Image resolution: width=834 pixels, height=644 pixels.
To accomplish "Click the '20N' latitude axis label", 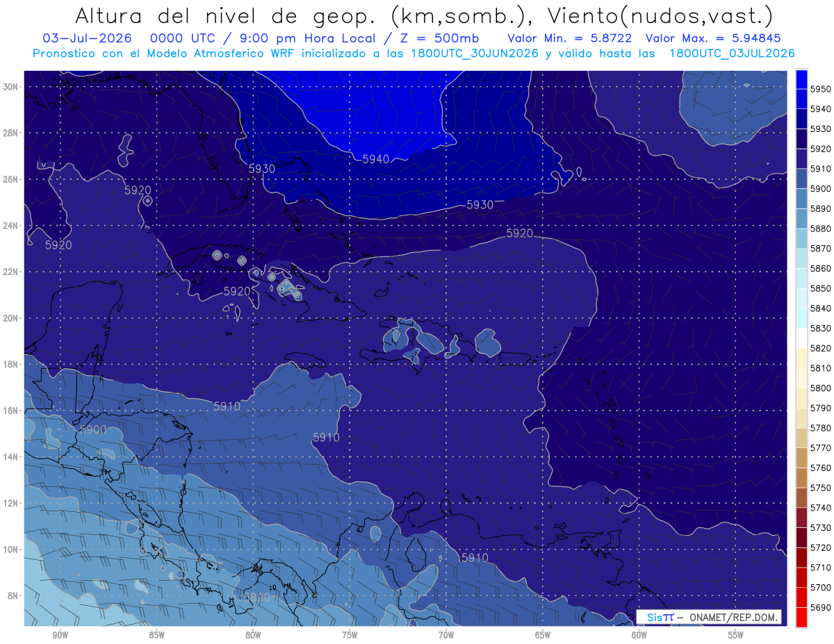I will click(10, 318).
